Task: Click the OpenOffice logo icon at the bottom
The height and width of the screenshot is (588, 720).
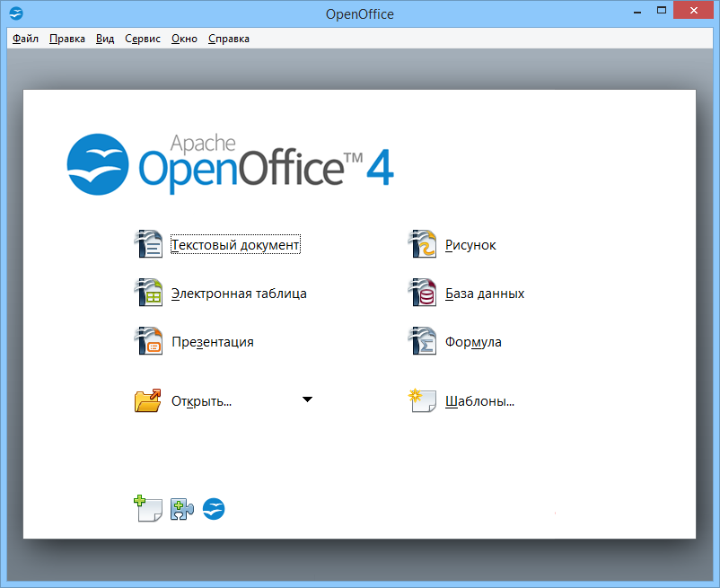Action: click(x=213, y=508)
